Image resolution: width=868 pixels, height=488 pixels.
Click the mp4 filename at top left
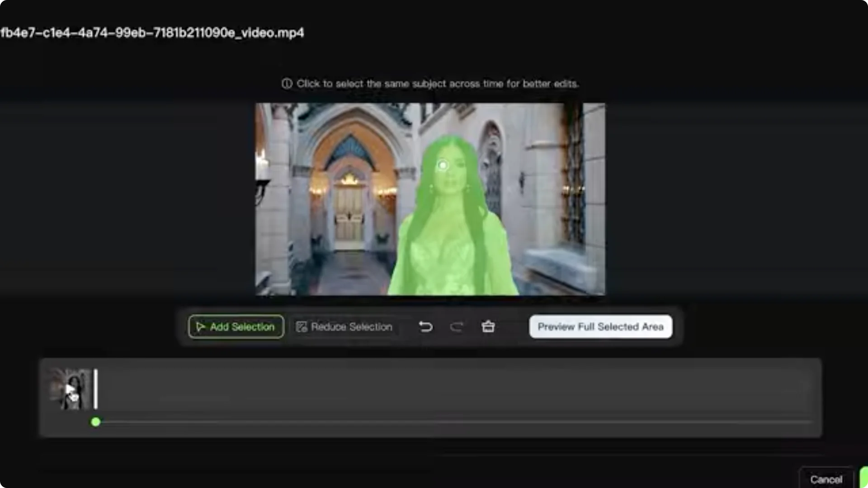[151, 33]
